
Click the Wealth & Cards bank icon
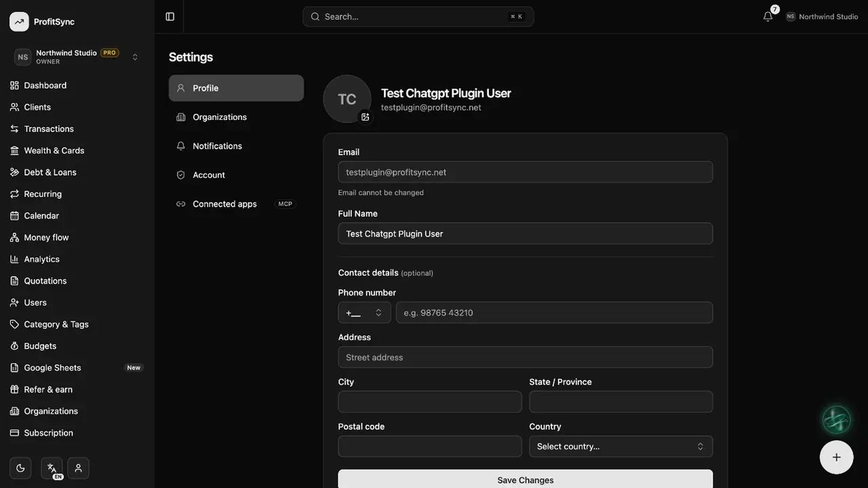pos(14,150)
